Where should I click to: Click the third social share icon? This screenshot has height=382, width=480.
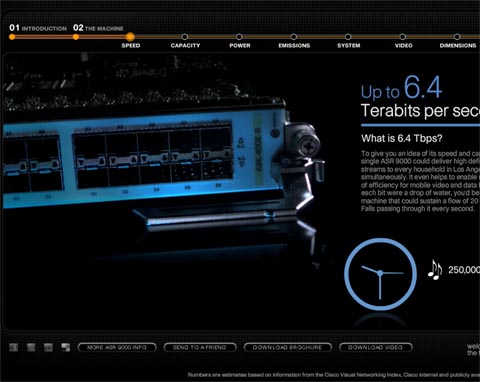48,347
